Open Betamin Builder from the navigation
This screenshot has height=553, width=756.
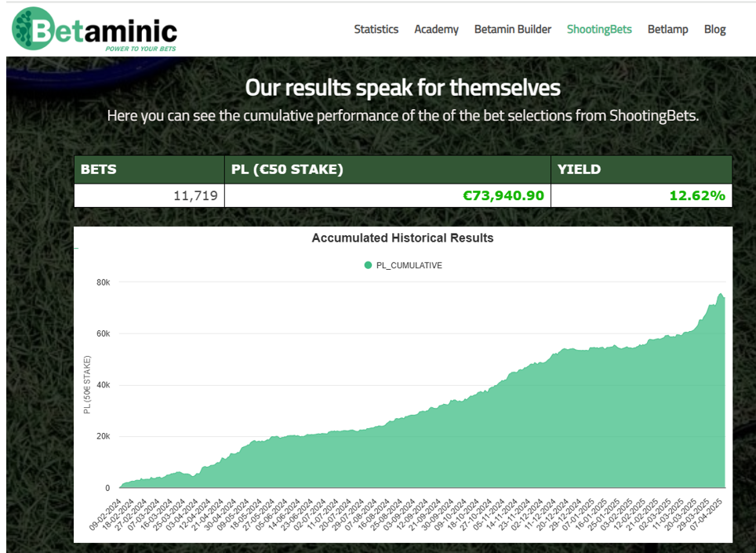[x=513, y=29]
